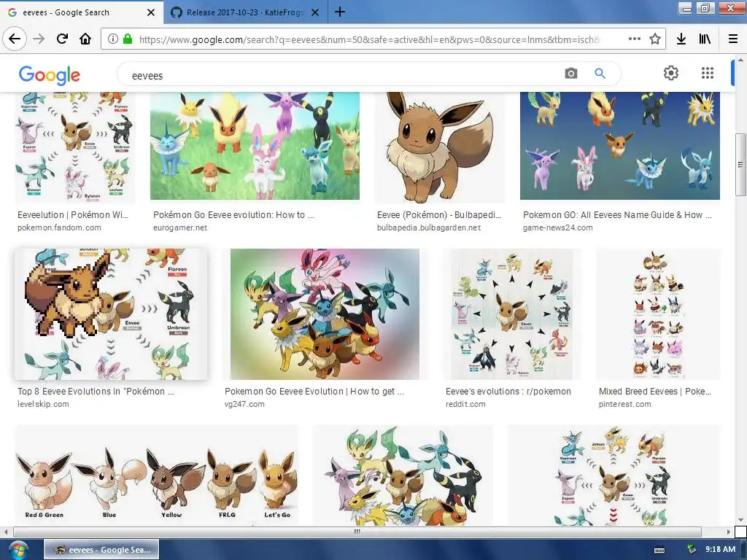Viewport: 747px width, 560px height.
Task: Click the bulbapedia.bulbagarden.net source text
Action: coord(429,227)
